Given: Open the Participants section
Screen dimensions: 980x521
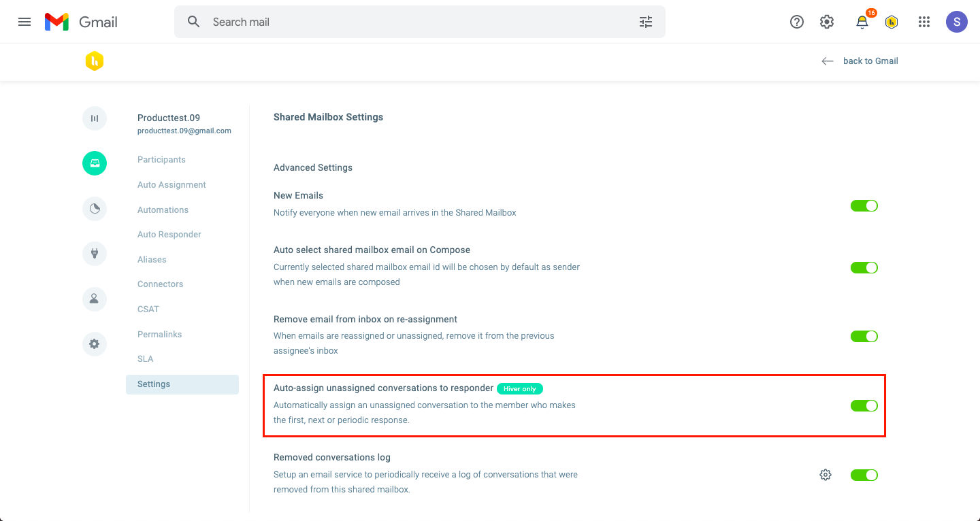Looking at the screenshot, I should (161, 160).
